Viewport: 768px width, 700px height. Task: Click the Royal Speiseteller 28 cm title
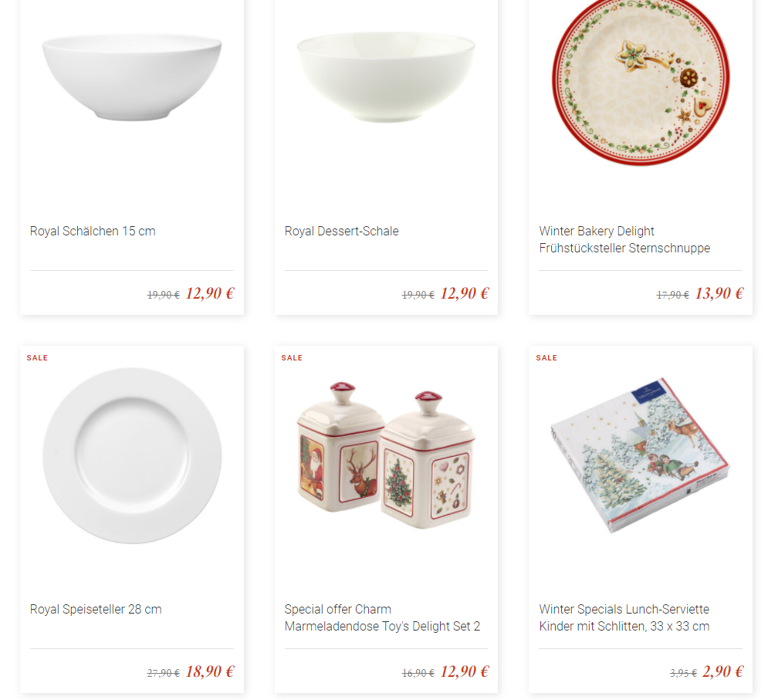click(x=96, y=610)
